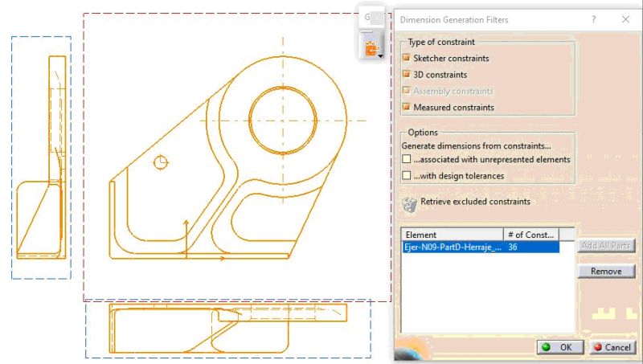The image size is (643, 364).
Task: Select the bottom view drawing
Action: pos(227,329)
